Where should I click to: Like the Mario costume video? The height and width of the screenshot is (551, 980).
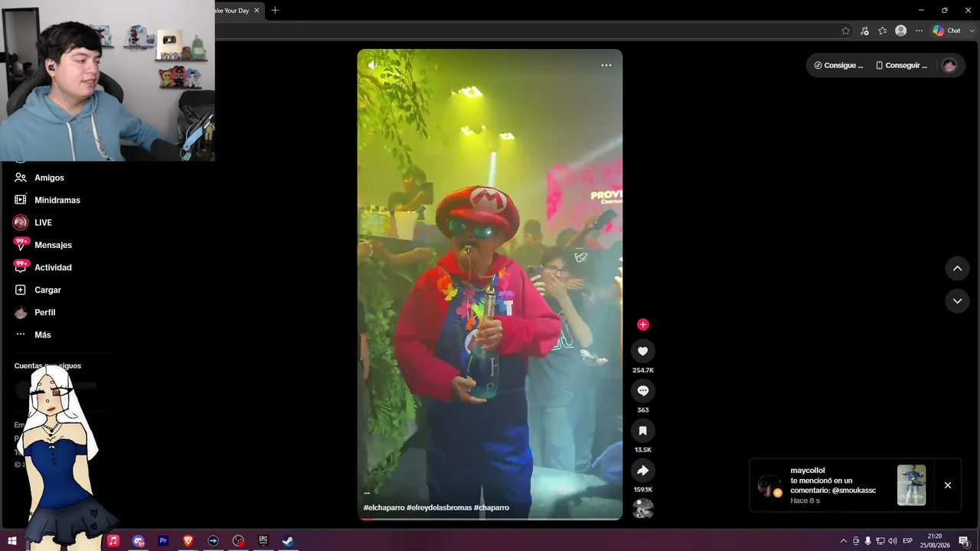tap(642, 351)
